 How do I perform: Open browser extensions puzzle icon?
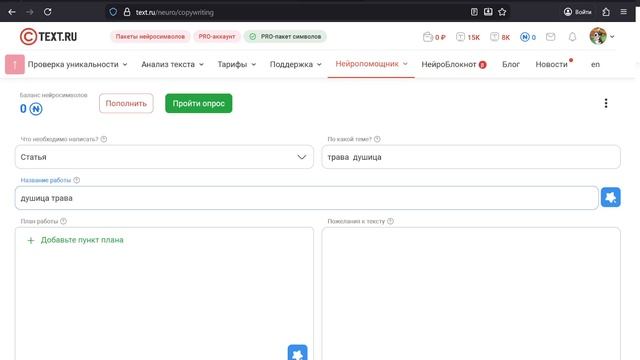pyautogui.click(x=606, y=12)
